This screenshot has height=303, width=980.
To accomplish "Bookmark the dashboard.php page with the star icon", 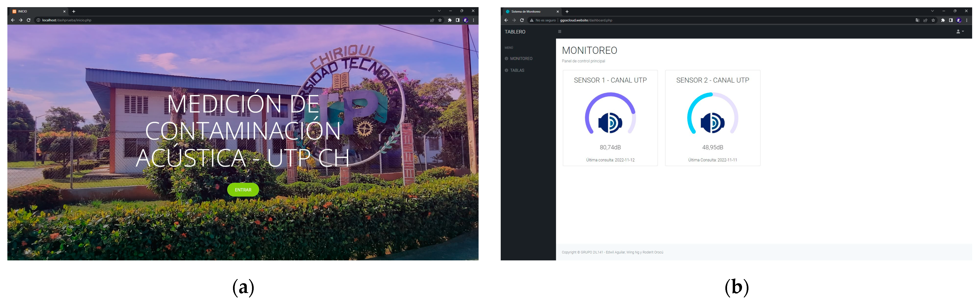I will coord(933,20).
